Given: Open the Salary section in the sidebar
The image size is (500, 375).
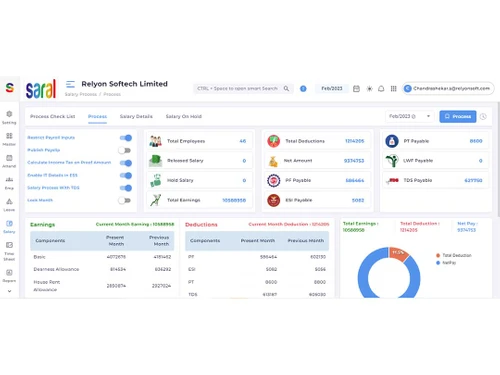Looking at the screenshot, I should click(9, 226).
